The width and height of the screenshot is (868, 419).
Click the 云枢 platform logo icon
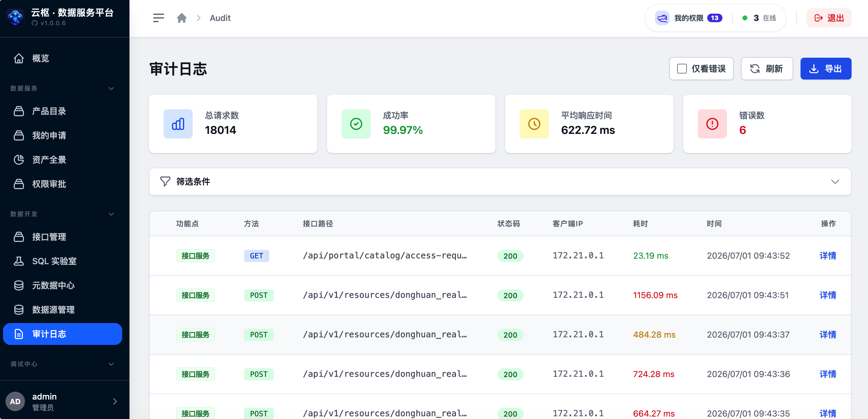click(x=15, y=18)
